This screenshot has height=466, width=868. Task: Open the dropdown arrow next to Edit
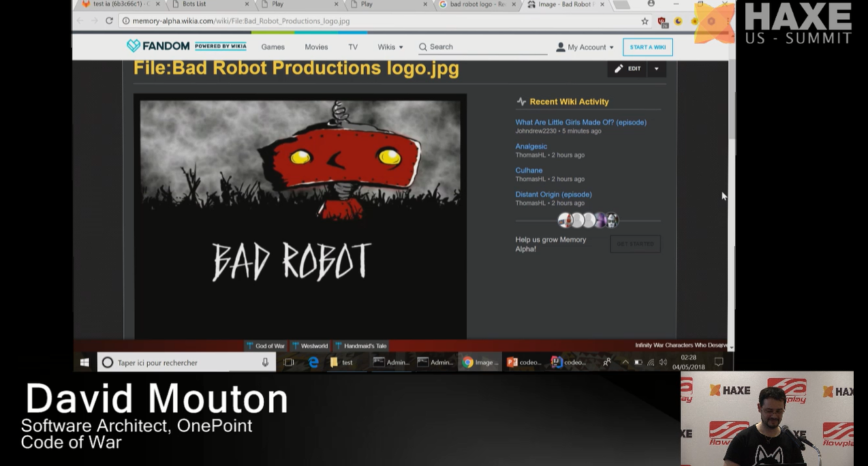click(656, 69)
